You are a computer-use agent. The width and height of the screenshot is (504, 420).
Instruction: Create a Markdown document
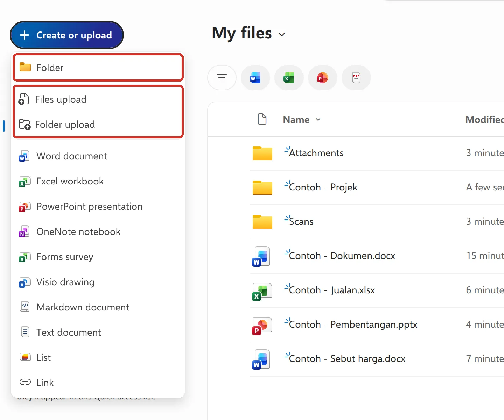98,307
